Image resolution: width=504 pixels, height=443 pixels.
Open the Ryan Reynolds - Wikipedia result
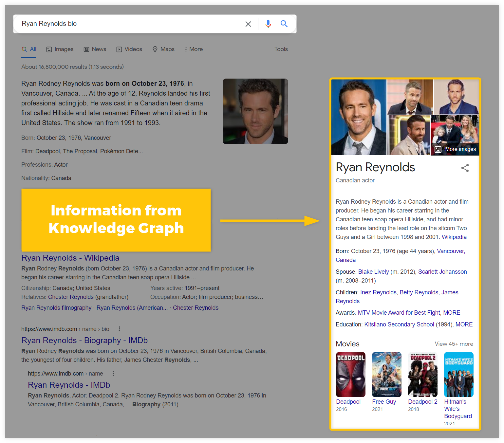click(70, 258)
